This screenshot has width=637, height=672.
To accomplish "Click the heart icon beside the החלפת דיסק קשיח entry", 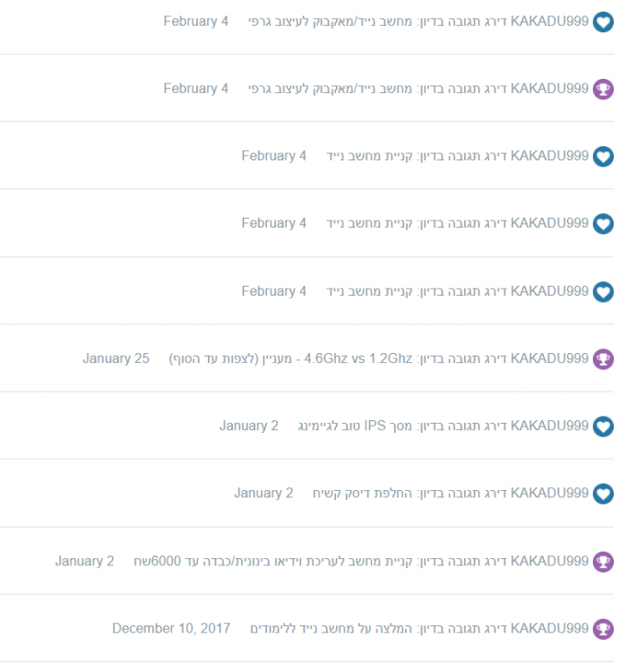I will (x=604, y=494).
